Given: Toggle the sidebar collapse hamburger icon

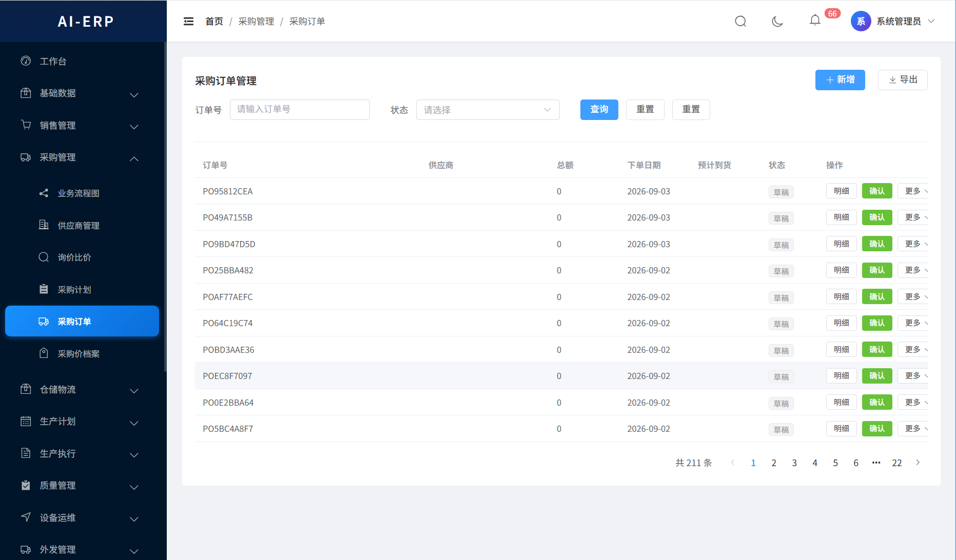Looking at the screenshot, I should [x=188, y=21].
